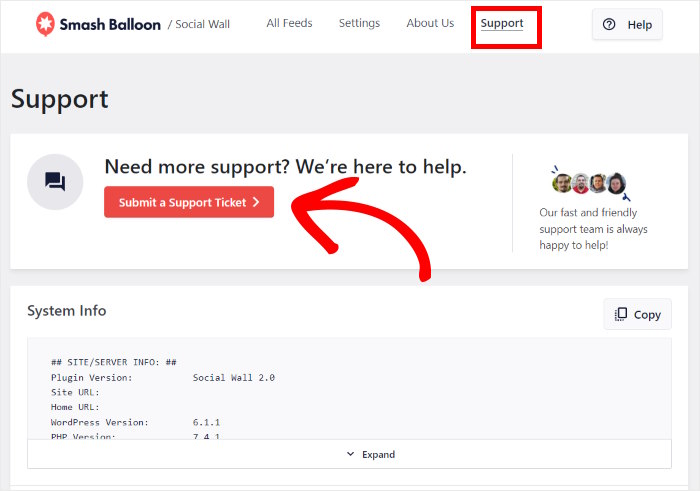Expand the System Info box

coord(349,454)
